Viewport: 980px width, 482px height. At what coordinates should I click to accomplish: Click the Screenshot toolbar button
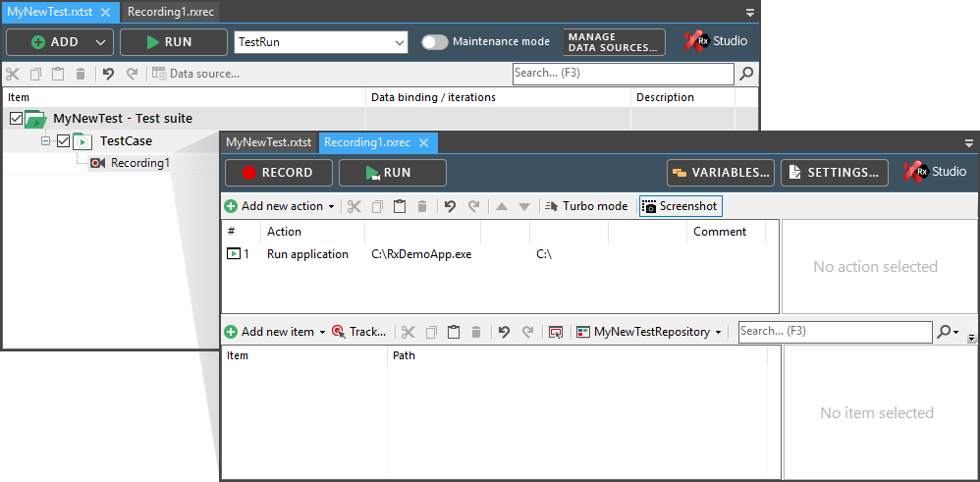pos(681,206)
